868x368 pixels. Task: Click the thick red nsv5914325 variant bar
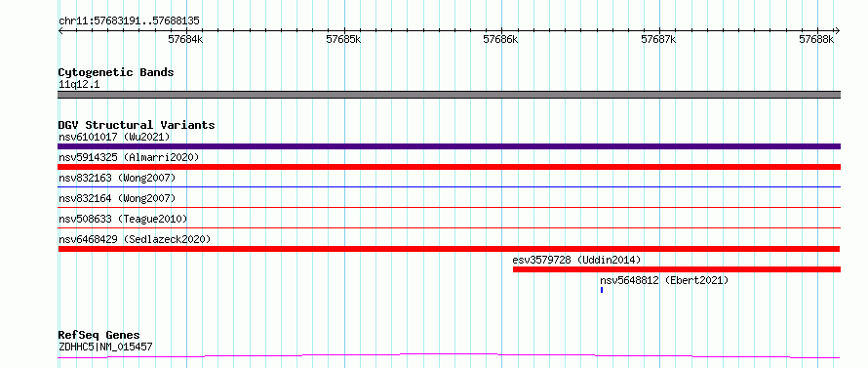click(449, 167)
